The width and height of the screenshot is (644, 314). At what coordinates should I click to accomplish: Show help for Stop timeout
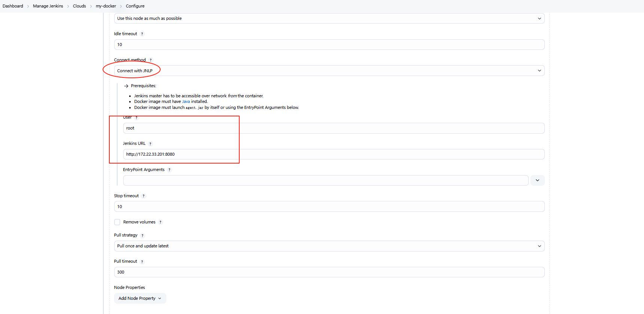click(143, 196)
